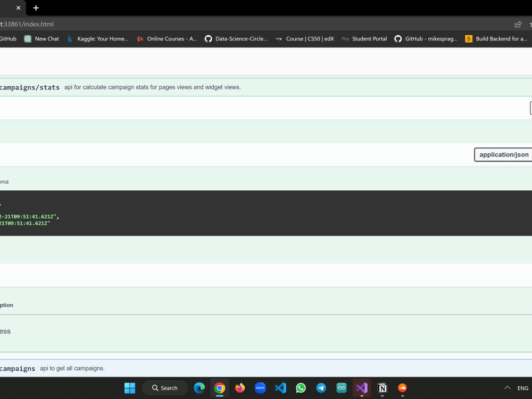Launch Firefox from the taskbar
Screen dimensions: 532x399
click(x=240, y=388)
